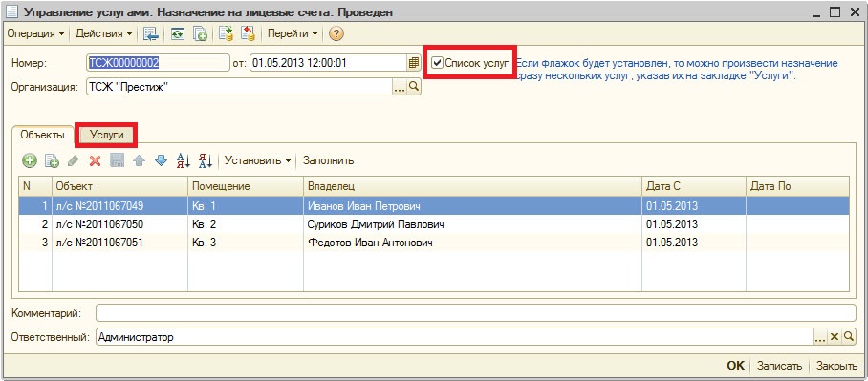Click the find-in-list toolbar icon
The image size is (868, 381).
pos(151,33)
